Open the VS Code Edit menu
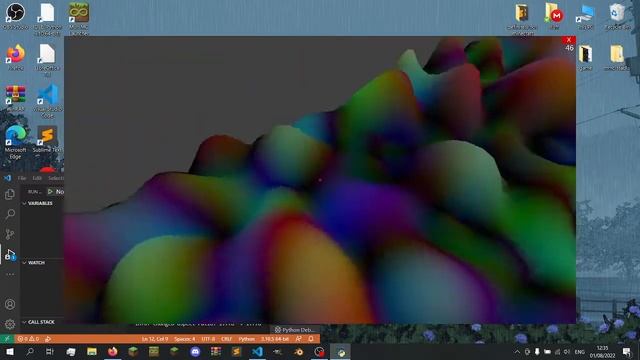640x360 pixels. (37, 178)
